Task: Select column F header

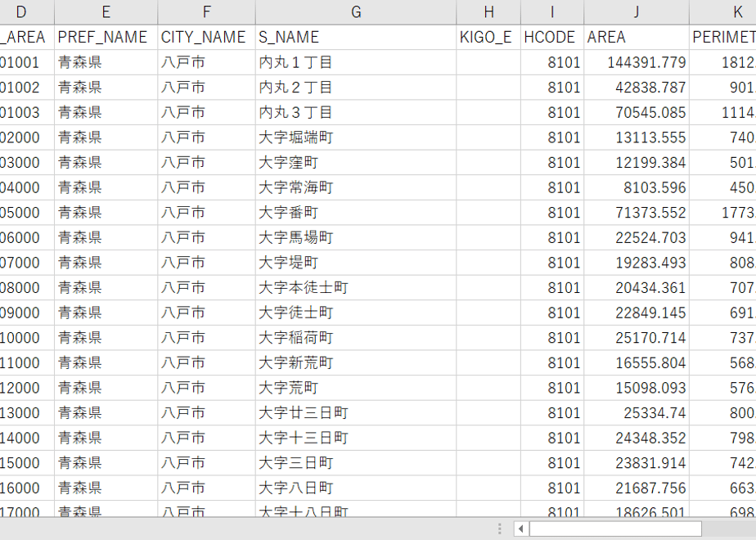Action: [x=206, y=12]
